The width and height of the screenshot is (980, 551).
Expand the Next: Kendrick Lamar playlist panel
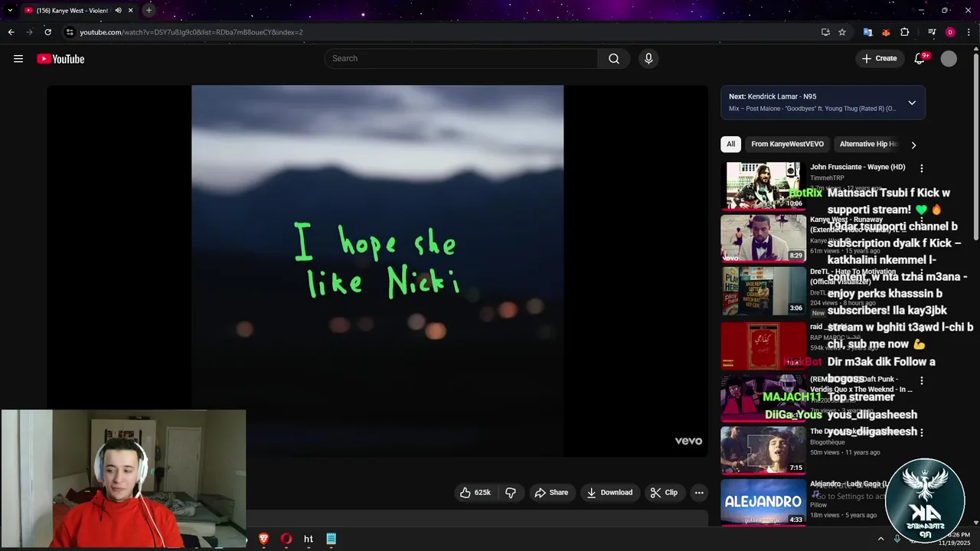point(912,103)
